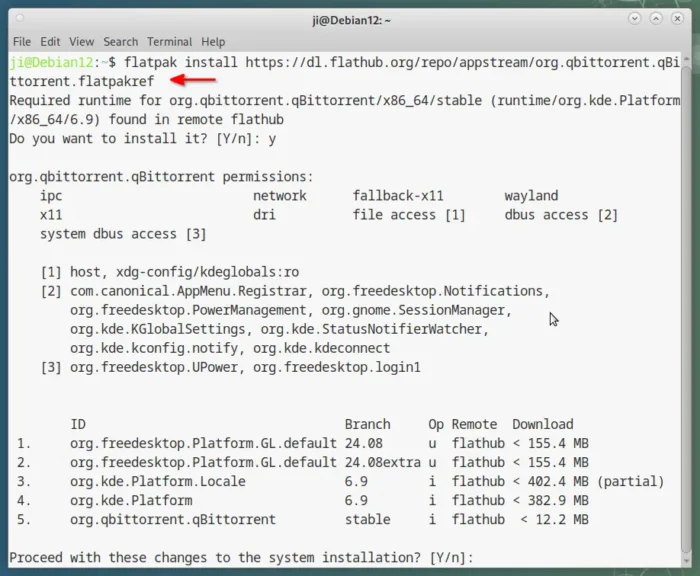Click 'org.kde.kconfig.notify' text

click(154, 349)
